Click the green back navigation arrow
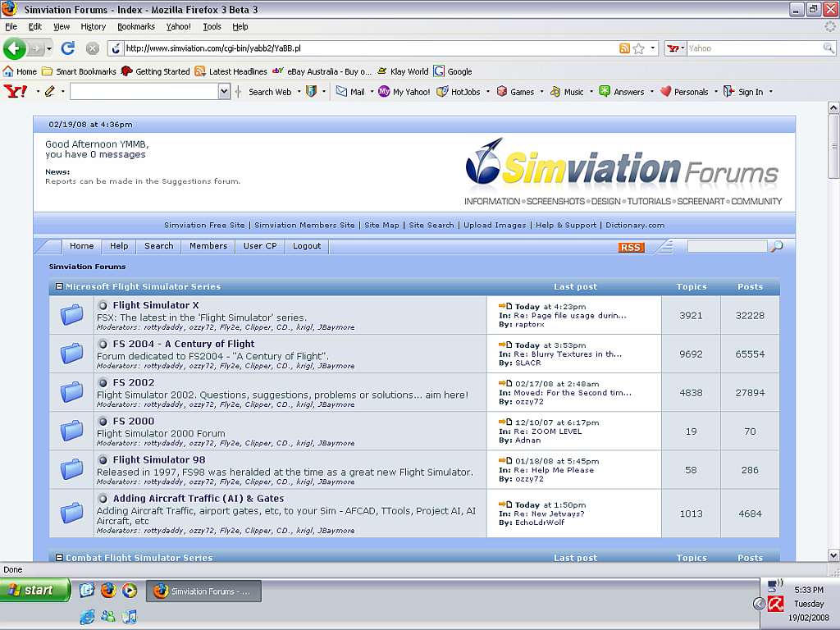 point(15,48)
